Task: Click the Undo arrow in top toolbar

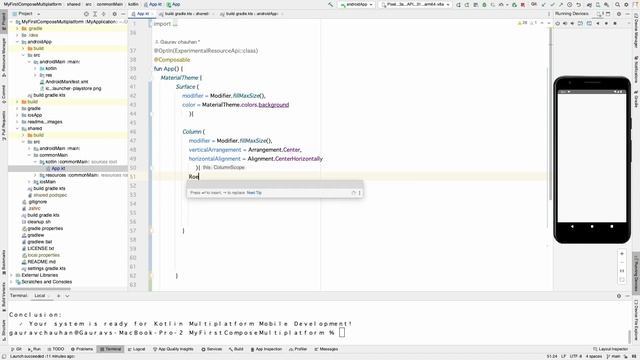Action: 578,4
